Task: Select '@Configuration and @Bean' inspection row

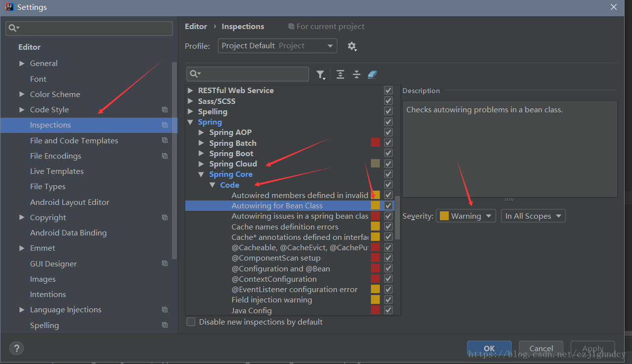Action: 281,268
